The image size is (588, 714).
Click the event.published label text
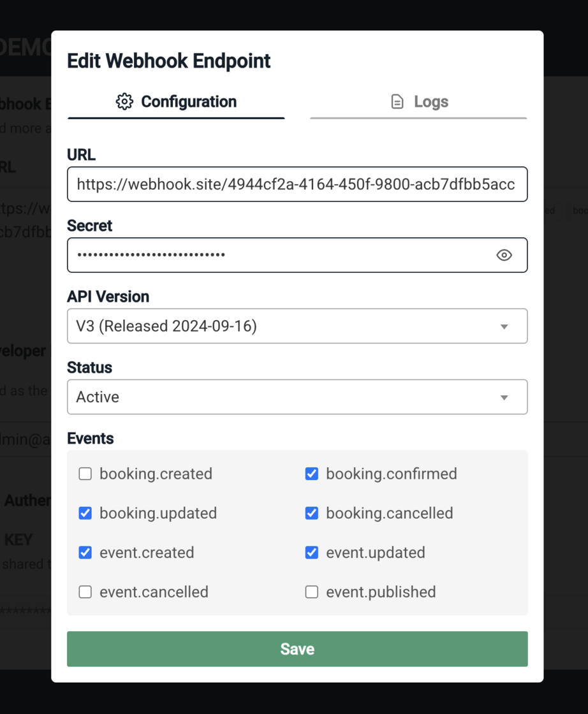tap(381, 592)
